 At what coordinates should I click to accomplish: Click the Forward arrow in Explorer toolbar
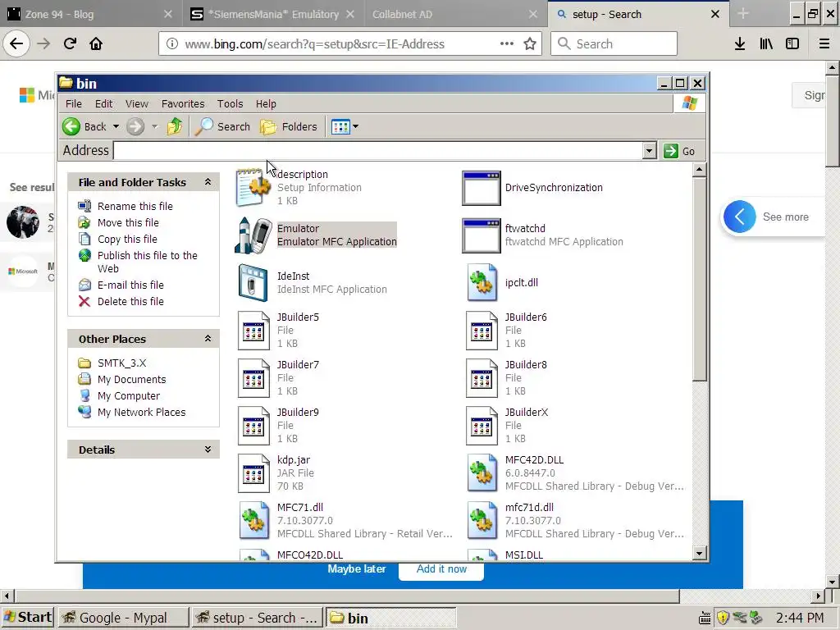click(x=135, y=127)
